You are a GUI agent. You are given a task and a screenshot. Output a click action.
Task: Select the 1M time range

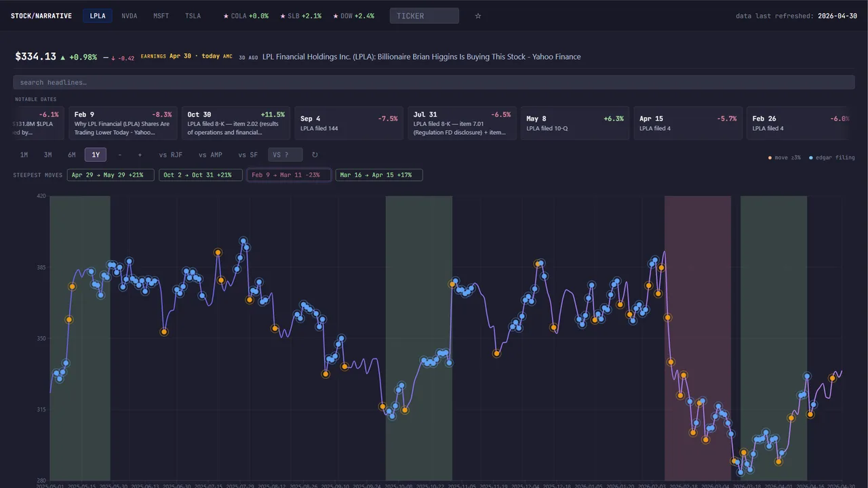24,155
